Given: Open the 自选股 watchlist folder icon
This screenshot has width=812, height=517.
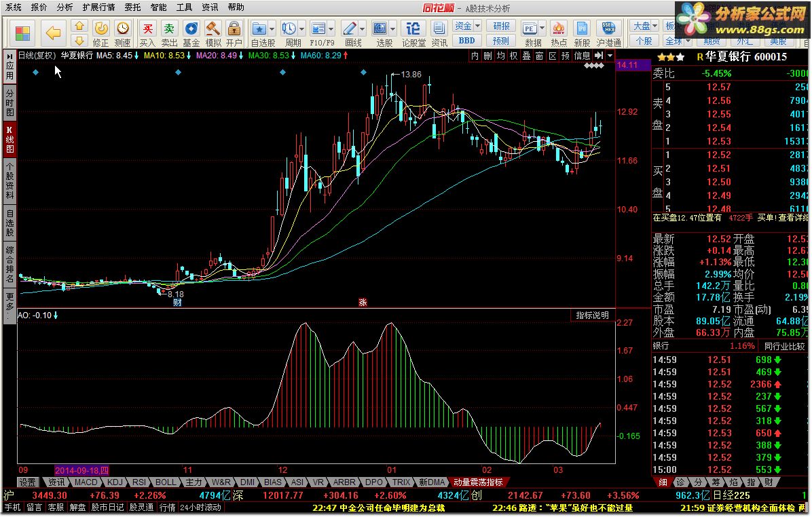Looking at the screenshot, I should [259, 28].
